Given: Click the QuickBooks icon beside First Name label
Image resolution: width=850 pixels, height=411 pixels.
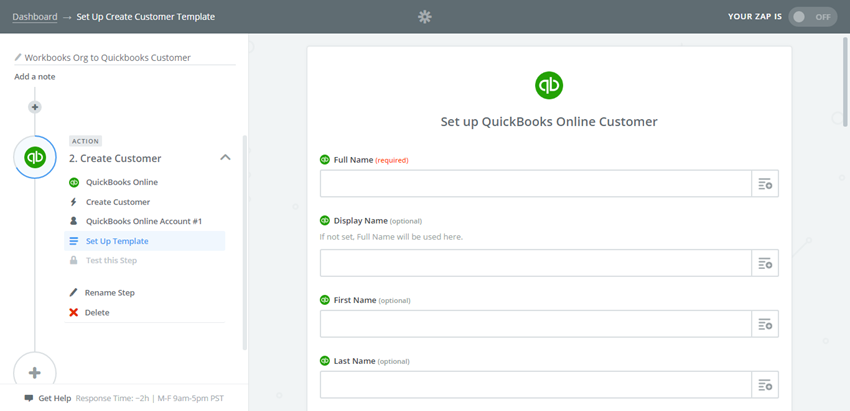Looking at the screenshot, I should 325,300.
